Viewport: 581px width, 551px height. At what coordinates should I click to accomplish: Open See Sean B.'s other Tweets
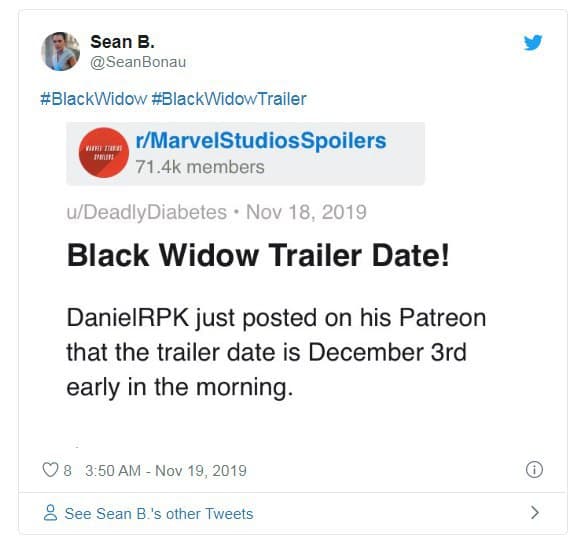click(159, 514)
